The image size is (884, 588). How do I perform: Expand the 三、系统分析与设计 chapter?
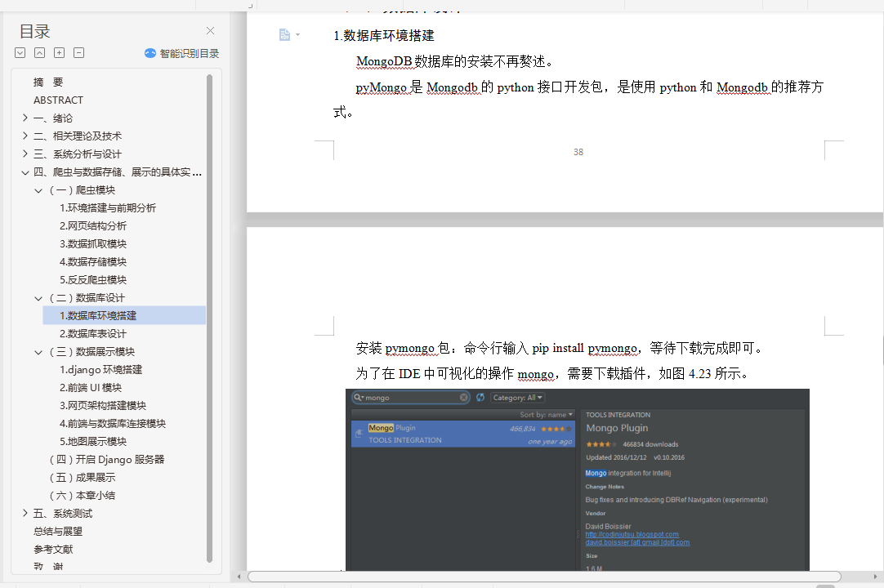click(25, 154)
